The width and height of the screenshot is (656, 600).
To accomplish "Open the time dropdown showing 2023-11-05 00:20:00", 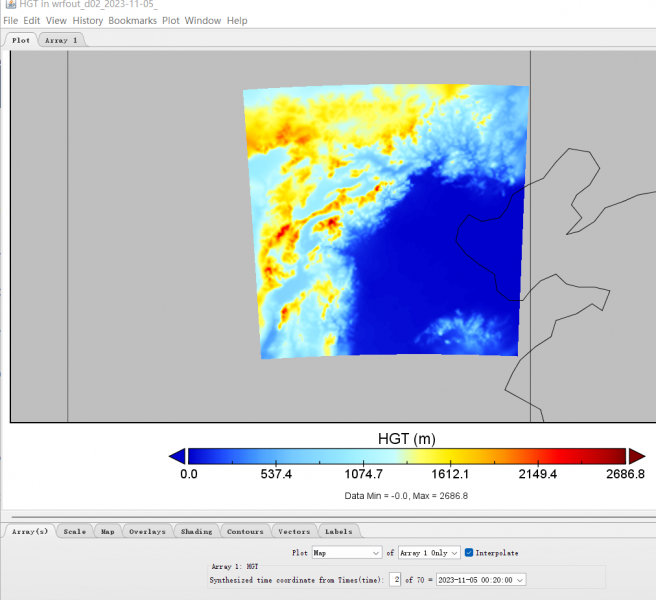I will (481, 579).
